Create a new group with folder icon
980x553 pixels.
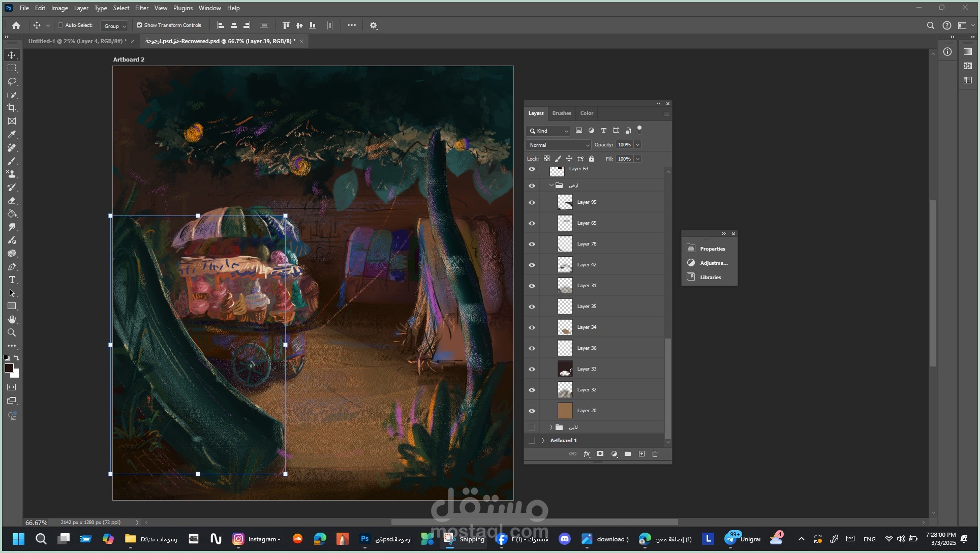tap(628, 454)
